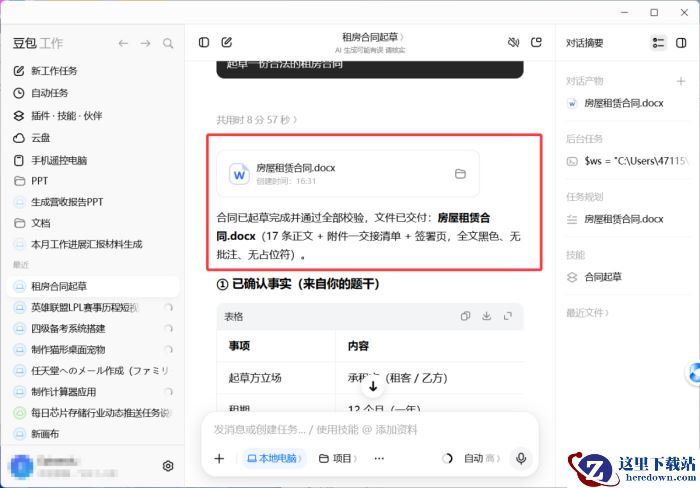The width and height of the screenshot is (700, 488).
Task: Select 租房合同起草 conversation in recent list
Action: point(93,286)
